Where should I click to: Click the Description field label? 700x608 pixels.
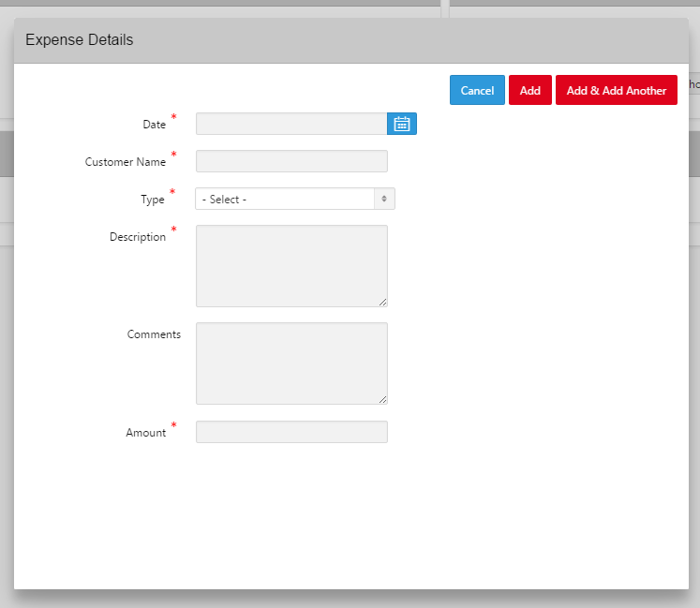click(x=137, y=237)
